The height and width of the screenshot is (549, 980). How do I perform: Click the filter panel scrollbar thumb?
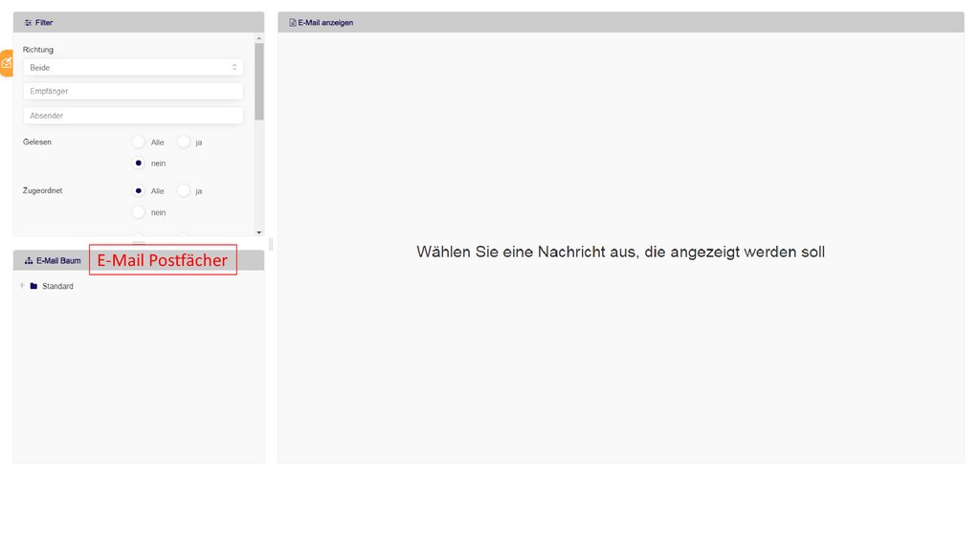[x=259, y=81]
